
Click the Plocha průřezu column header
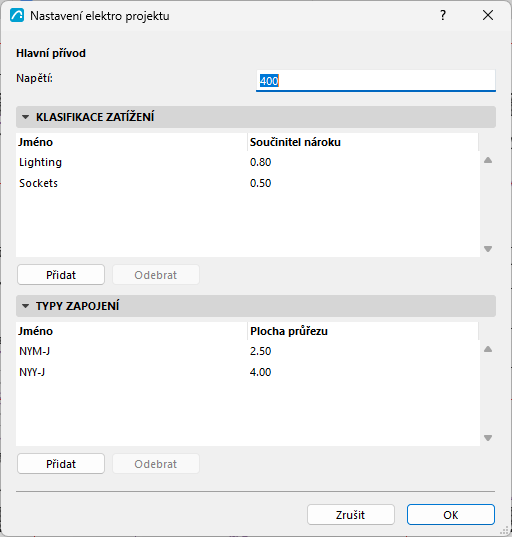pyautogui.click(x=363, y=331)
